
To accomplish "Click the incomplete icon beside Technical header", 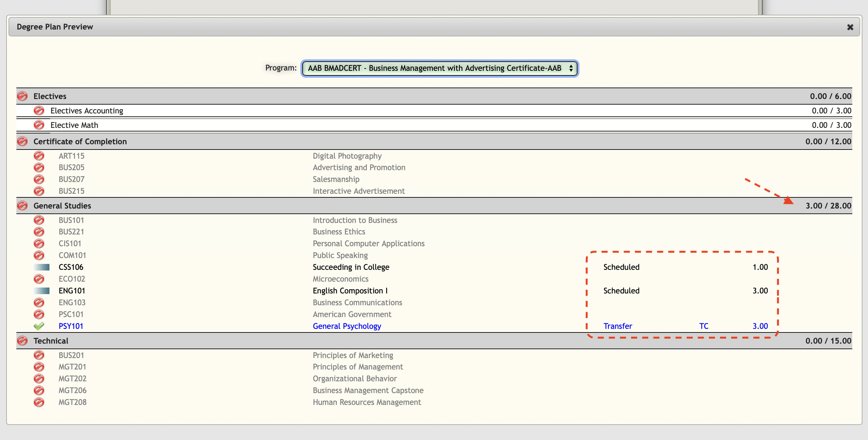I will tap(22, 341).
